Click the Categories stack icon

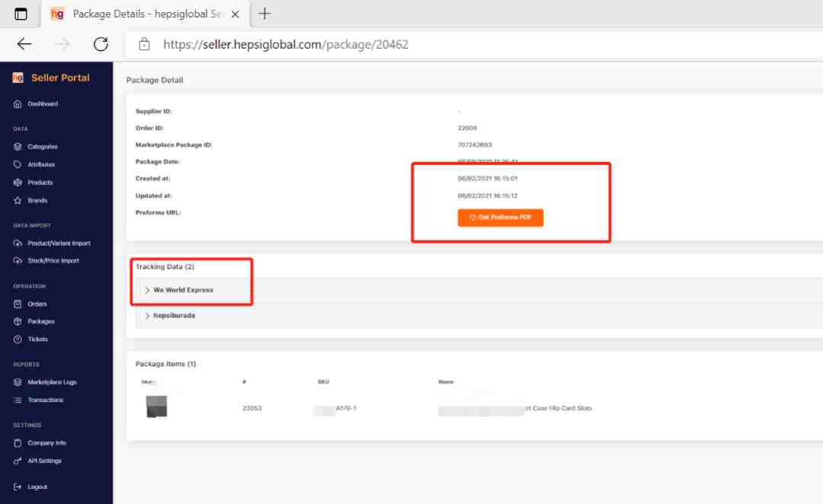click(18, 147)
